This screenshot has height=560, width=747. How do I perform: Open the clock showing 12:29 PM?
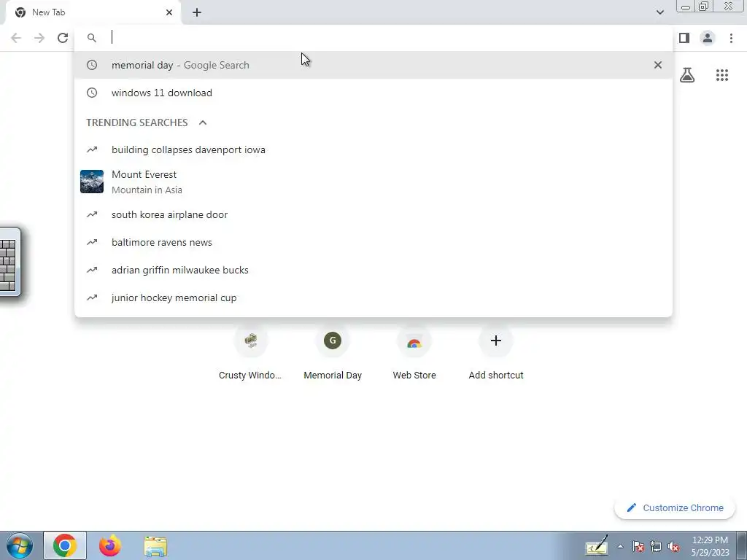(710, 546)
